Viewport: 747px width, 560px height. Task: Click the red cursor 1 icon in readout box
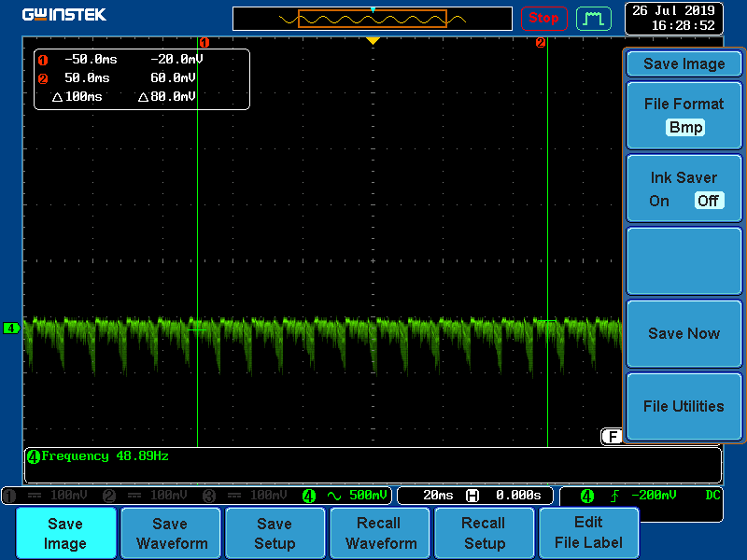(x=43, y=60)
